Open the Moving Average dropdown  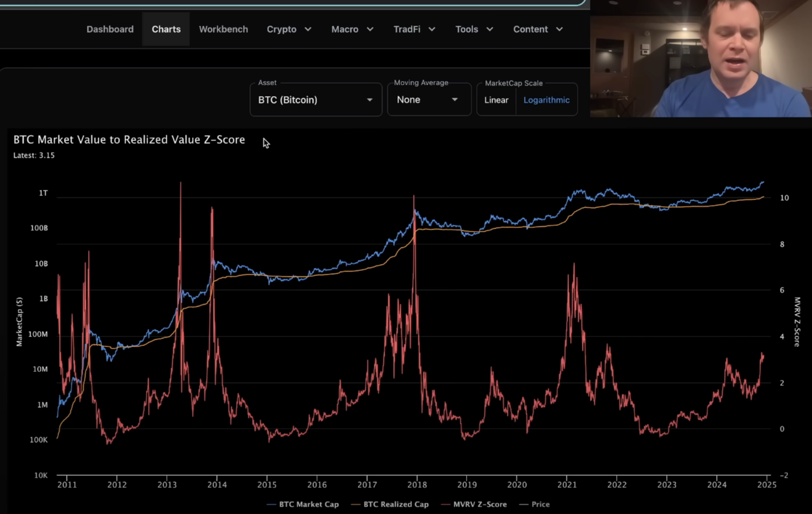(429, 100)
